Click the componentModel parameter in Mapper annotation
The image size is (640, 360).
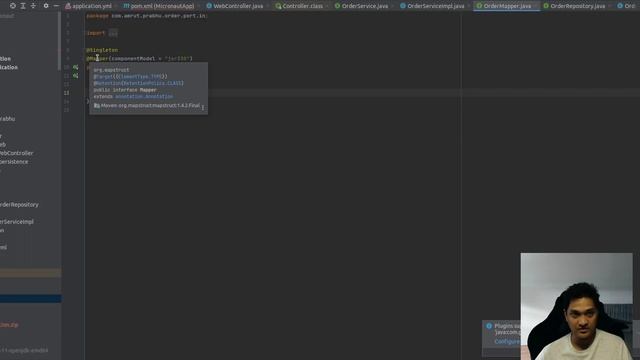coord(133,58)
